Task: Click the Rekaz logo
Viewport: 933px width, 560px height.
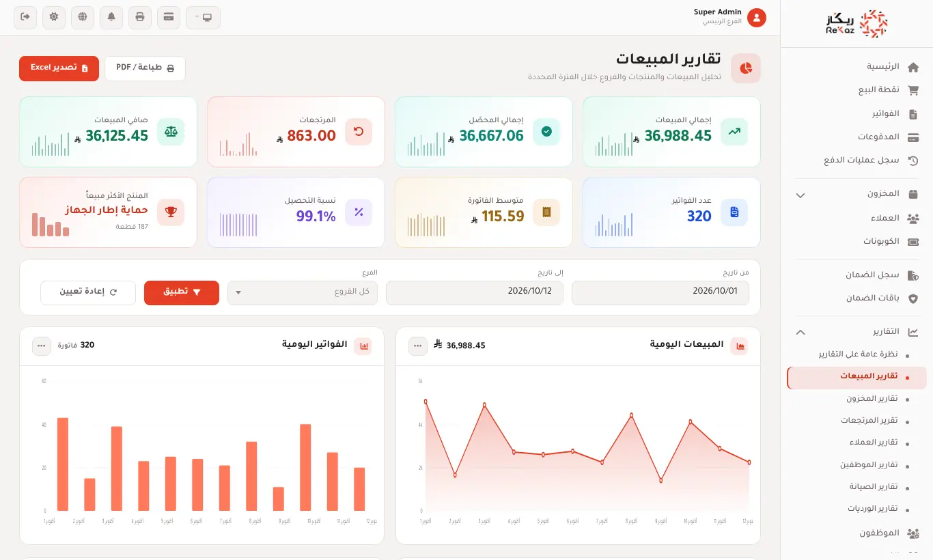Action: (857, 24)
